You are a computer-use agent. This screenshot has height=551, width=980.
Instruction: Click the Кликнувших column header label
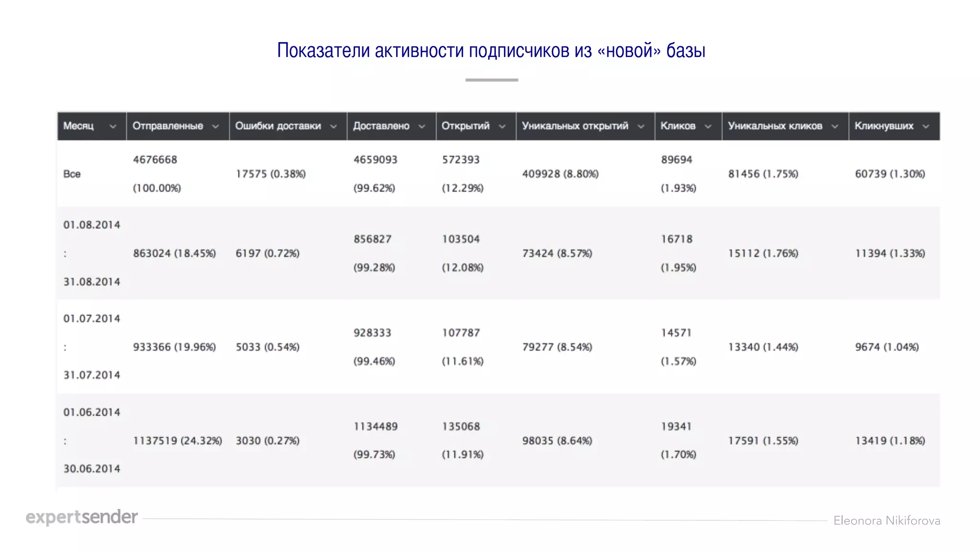click(x=884, y=126)
